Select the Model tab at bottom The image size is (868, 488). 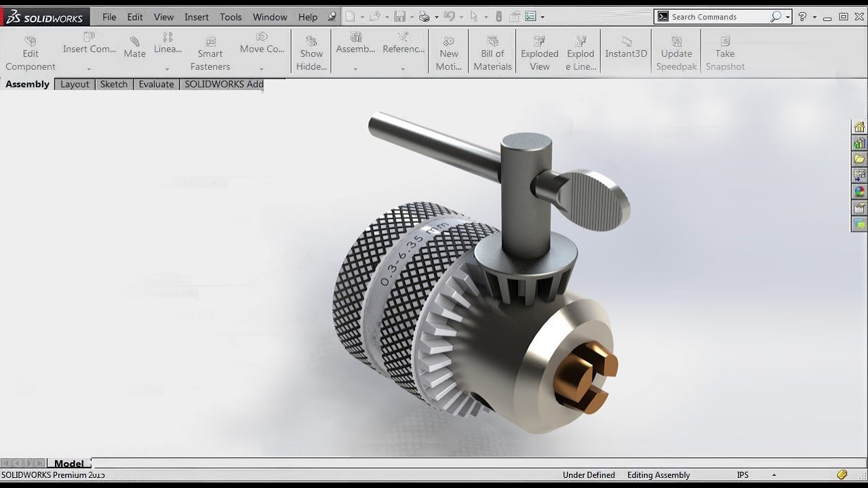[x=69, y=464]
